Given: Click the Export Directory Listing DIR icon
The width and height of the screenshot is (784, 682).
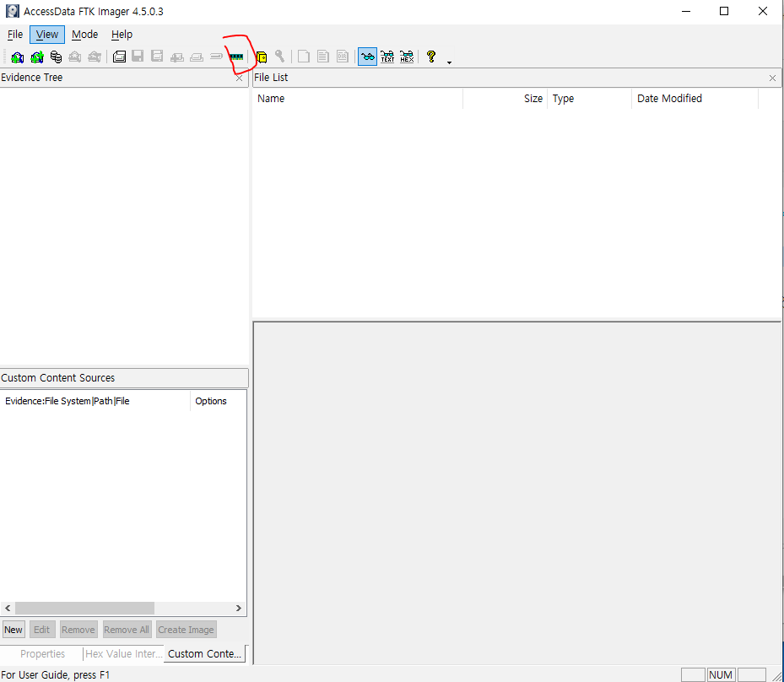Looking at the screenshot, I should pyautogui.click(x=343, y=56).
